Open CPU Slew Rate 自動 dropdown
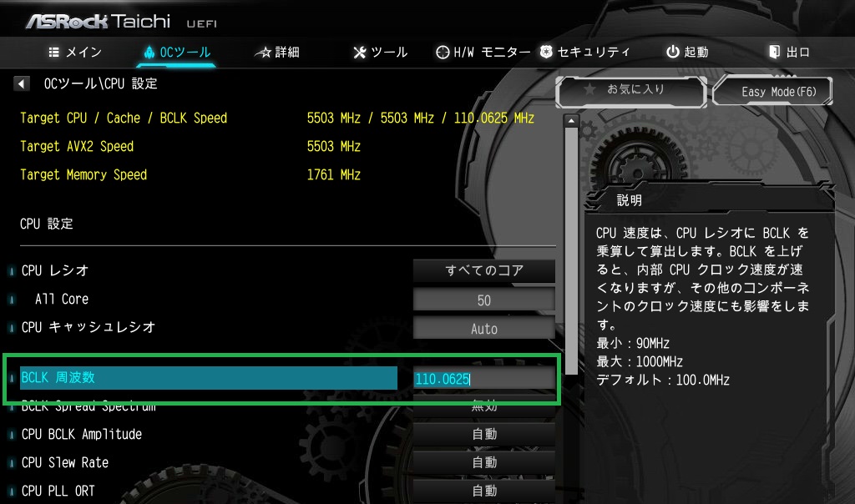 coord(484,462)
